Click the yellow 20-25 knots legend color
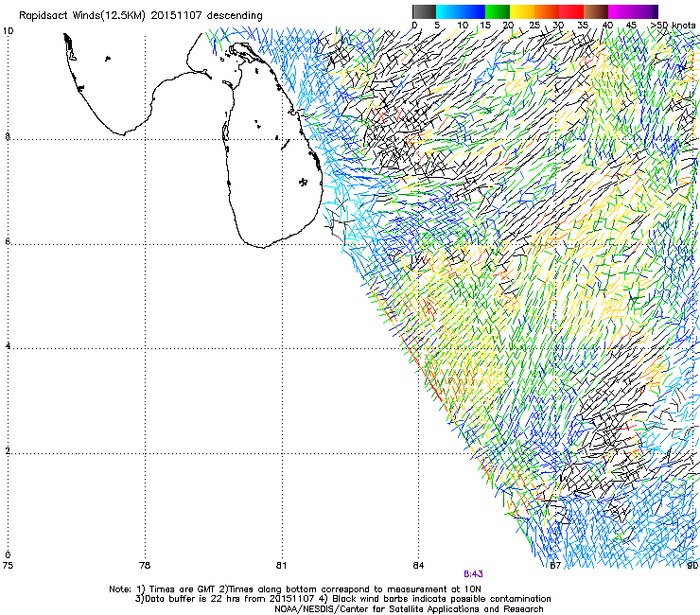The image size is (700, 615). click(522, 11)
